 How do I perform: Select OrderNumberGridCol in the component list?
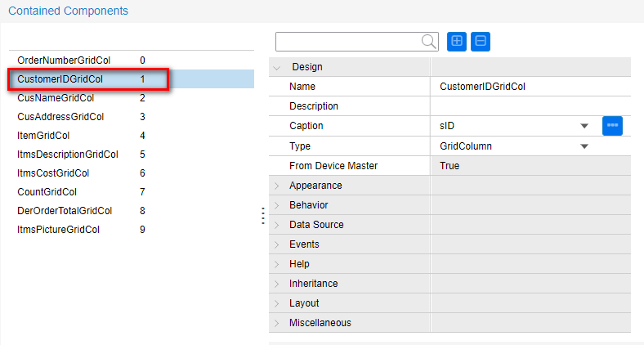(x=64, y=60)
